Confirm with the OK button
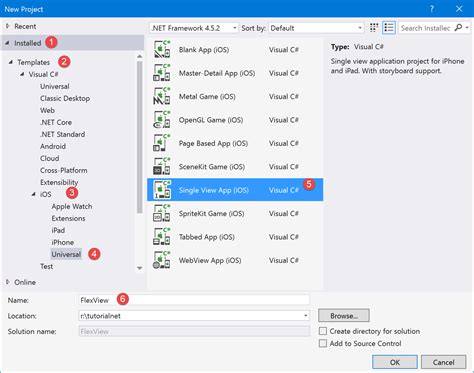 (x=395, y=362)
